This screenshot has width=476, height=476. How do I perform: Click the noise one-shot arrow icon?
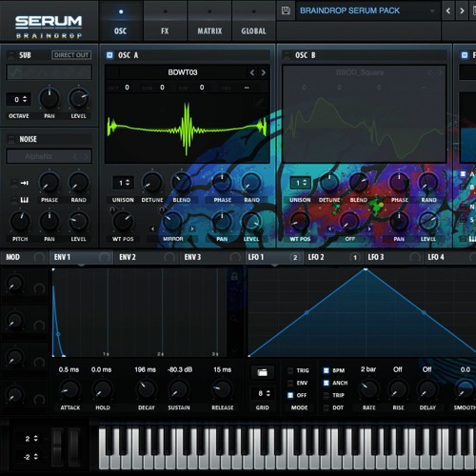(25, 183)
